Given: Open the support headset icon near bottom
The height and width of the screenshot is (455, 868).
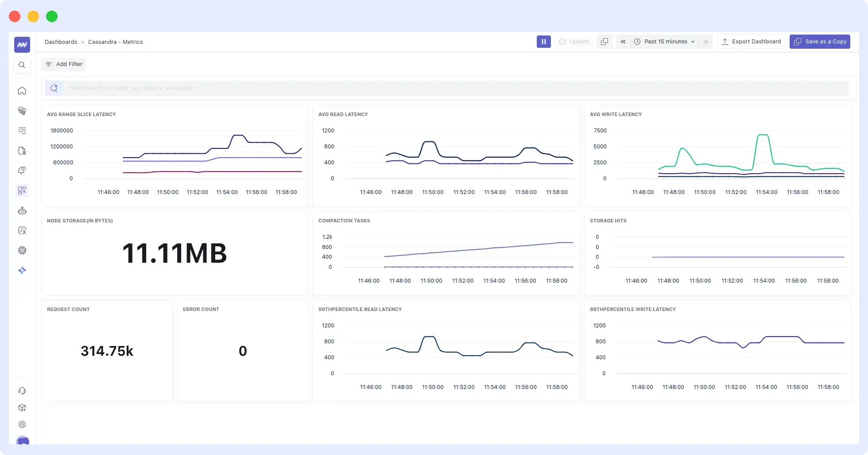Looking at the screenshot, I should coord(22,390).
